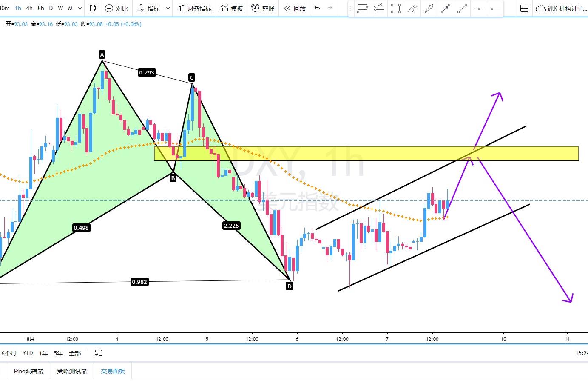Click the go-to-date calendar icon
The width and height of the screenshot is (588, 392).
[x=99, y=353]
